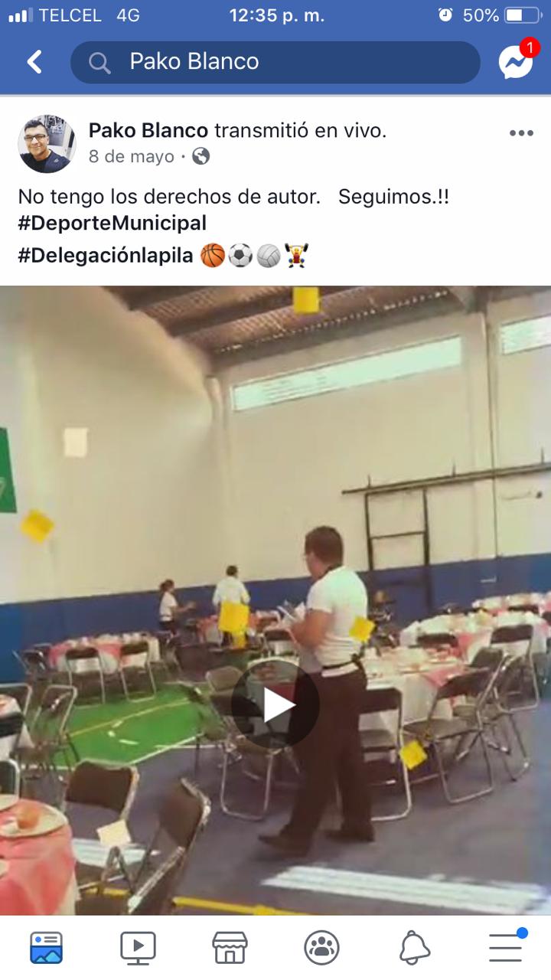Switch to Watch video tab
Screen dimensions: 551x980
coord(139,948)
